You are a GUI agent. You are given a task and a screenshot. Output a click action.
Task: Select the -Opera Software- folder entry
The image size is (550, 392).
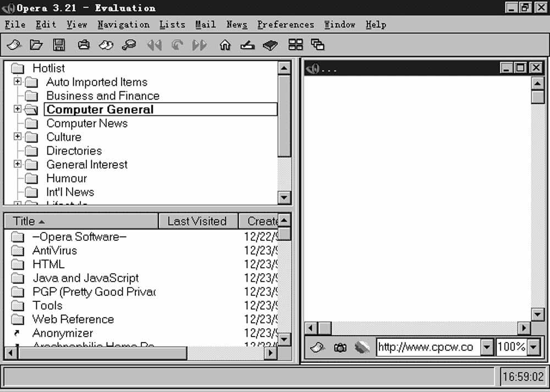80,237
